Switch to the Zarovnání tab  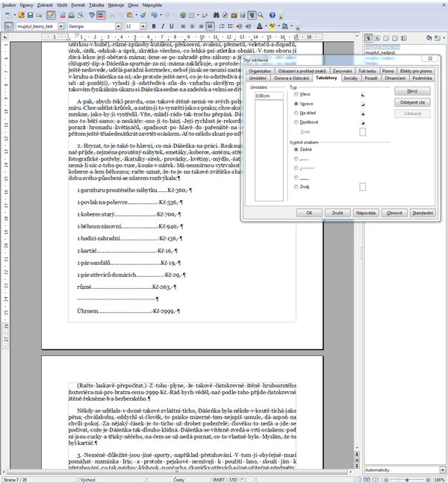pyautogui.click(x=342, y=70)
